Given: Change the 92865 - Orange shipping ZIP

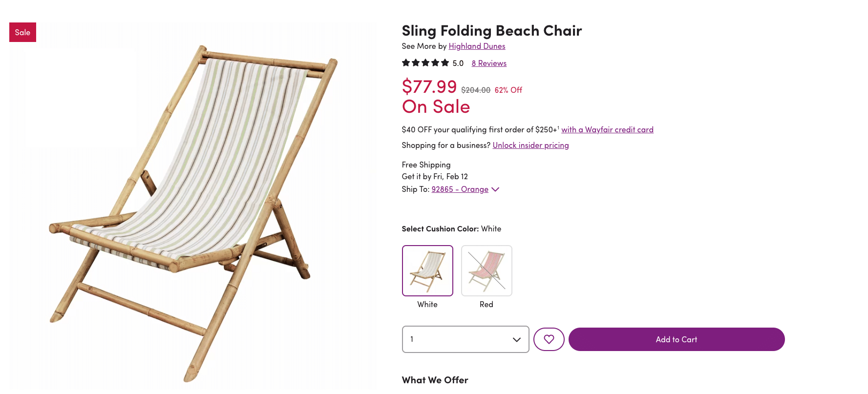Looking at the screenshot, I should click(460, 189).
